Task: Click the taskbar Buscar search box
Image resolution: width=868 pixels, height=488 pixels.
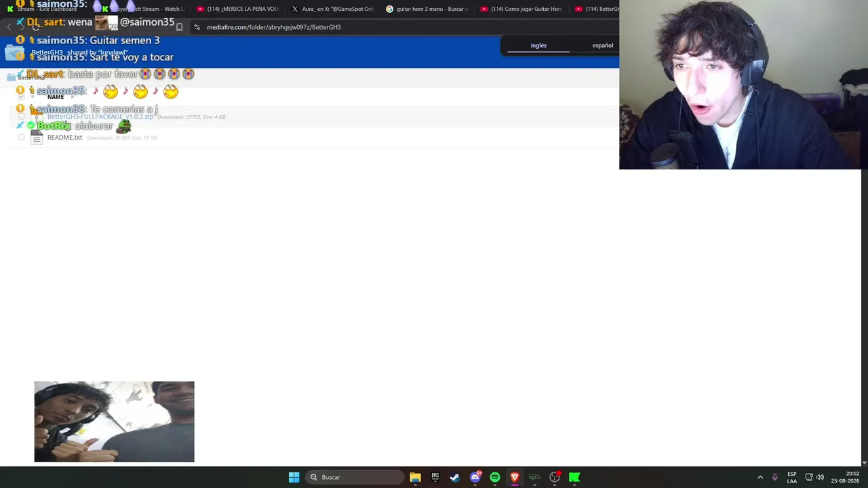Action: [355, 477]
